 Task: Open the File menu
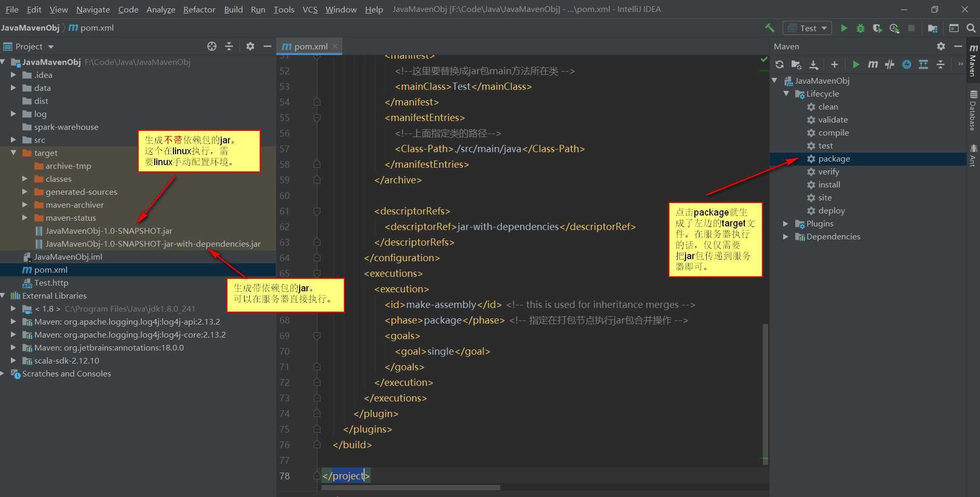coord(11,9)
